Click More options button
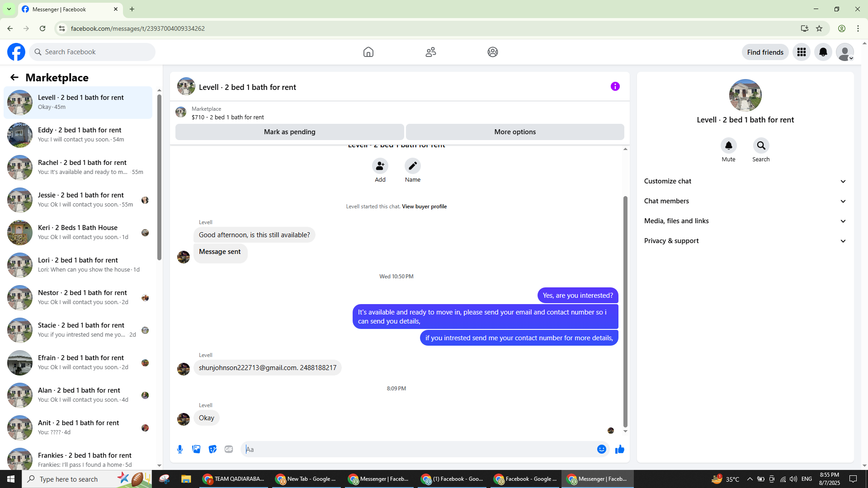Screen dimensions: 868x488 515,132
